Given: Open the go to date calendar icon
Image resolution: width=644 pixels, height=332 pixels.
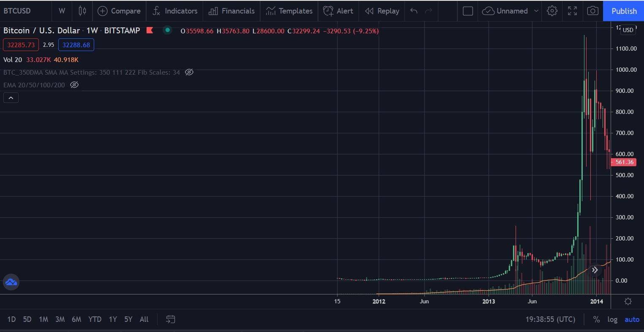Looking at the screenshot, I should click(171, 319).
